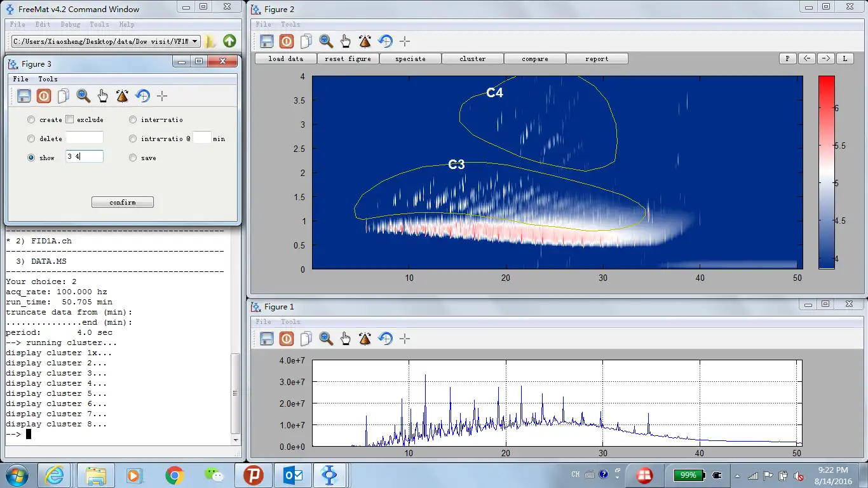
Task: Select the show radio button
Action: pos(31,158)
